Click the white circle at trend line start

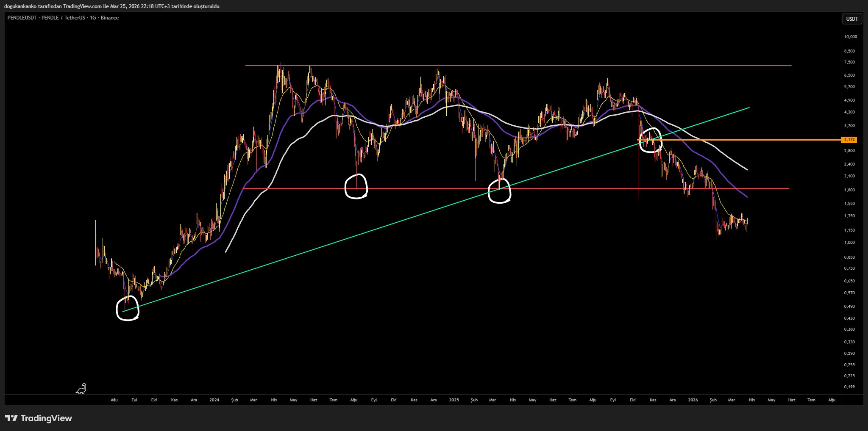coord(127,308)
